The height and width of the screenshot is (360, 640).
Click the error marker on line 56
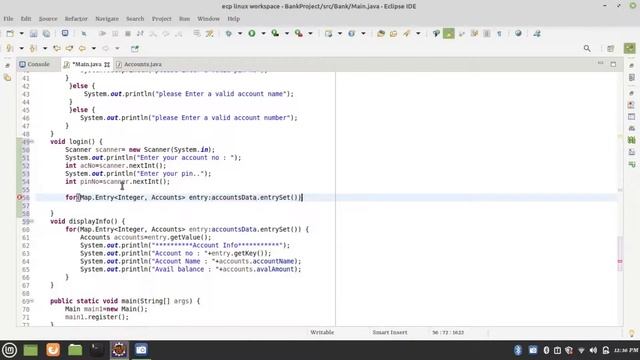19,198
